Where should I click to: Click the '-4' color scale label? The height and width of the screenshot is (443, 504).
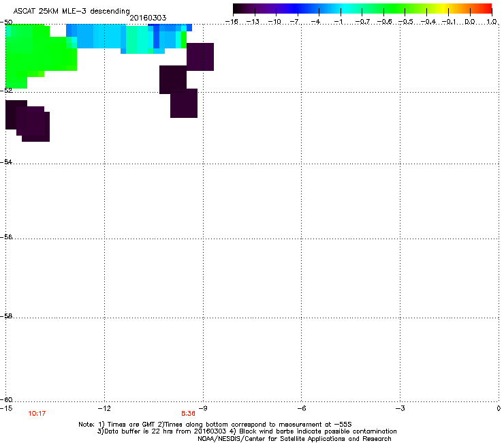click(315, 22)
